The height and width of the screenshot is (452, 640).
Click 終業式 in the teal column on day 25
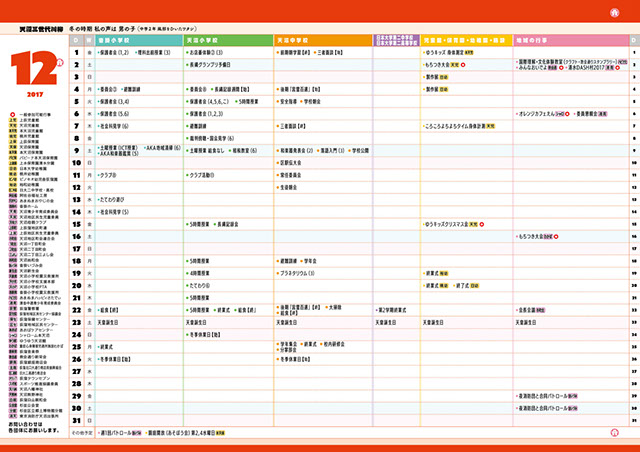(x=106, y=347)
